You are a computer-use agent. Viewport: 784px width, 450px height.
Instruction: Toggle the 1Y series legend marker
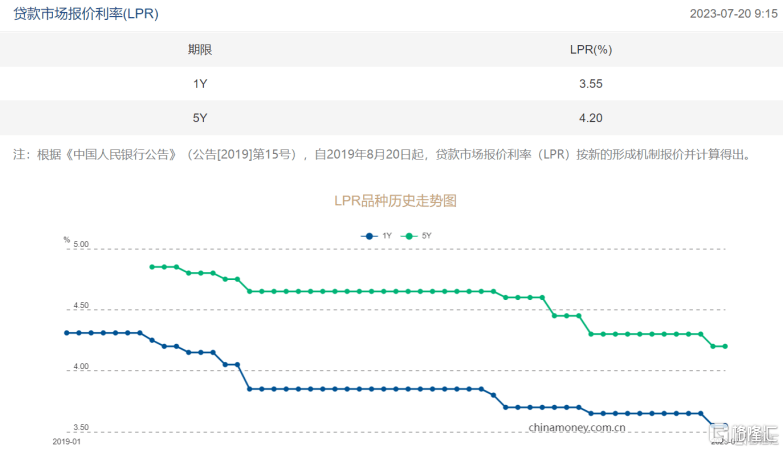370,236
